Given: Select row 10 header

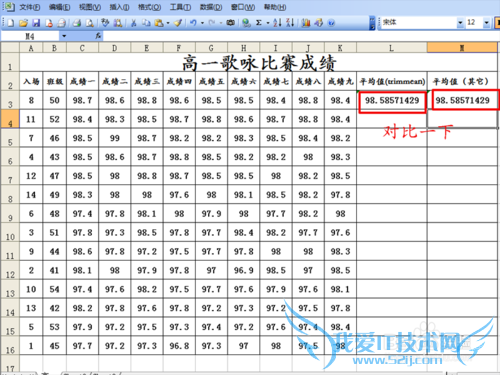Looking at the screenshot, I should click(x=10, y=232).
